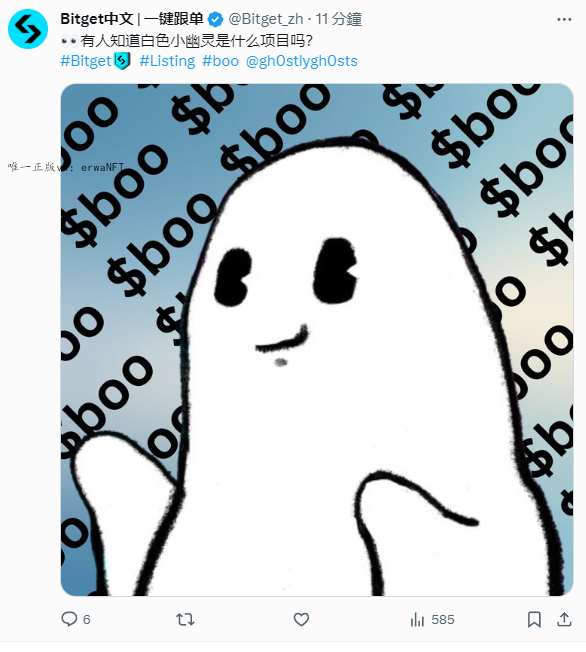This screenshot has height=652, width=586.
Task: Bookmark this tweet
Action: (534, 620)
